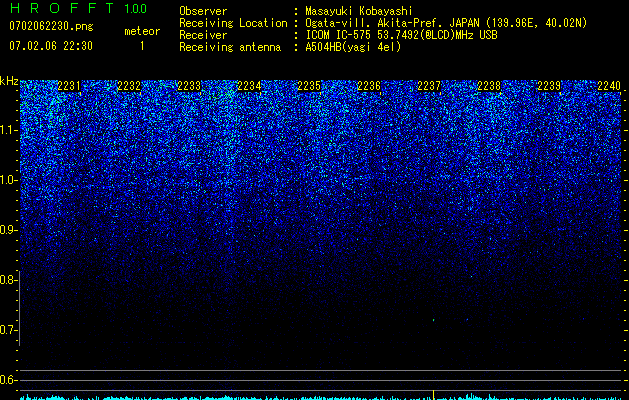Click the 0.9 frequency axis label

(x=7, y=230)
